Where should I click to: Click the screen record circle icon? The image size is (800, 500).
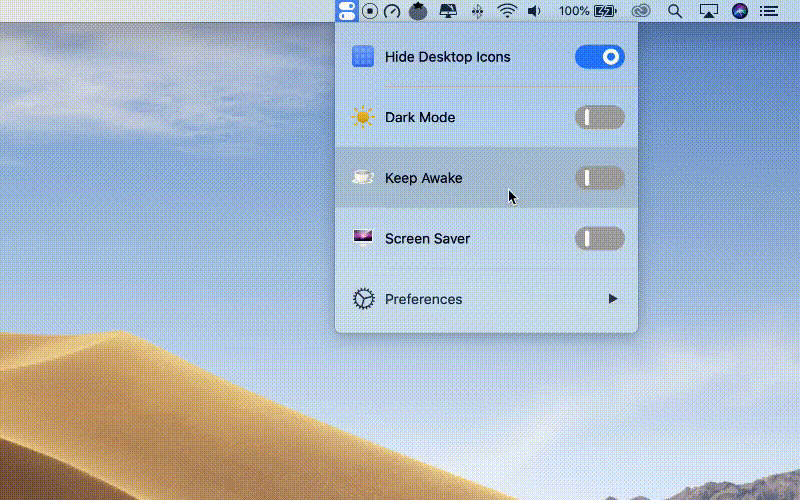click(370, 11)
